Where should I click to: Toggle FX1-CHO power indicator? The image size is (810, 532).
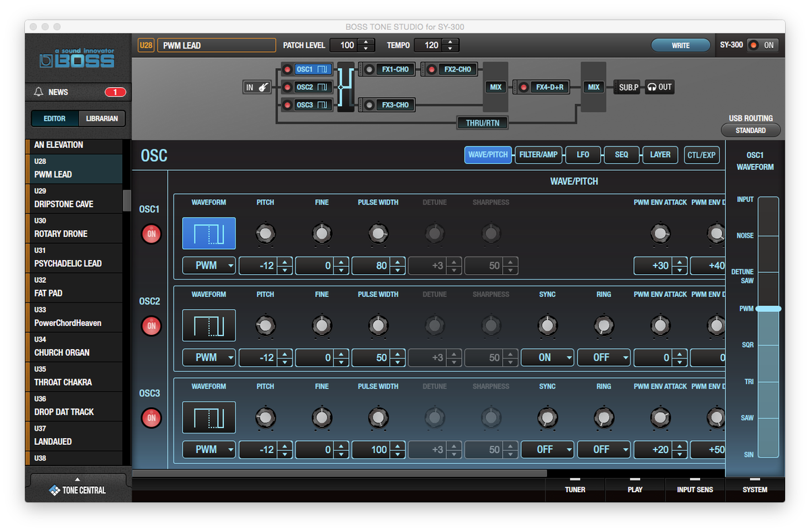(x=369, y=69)
